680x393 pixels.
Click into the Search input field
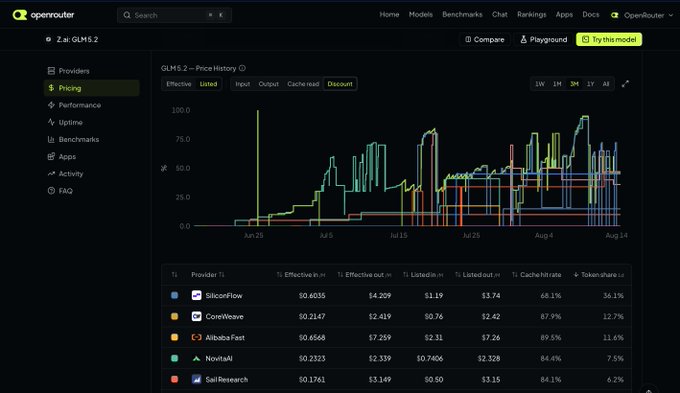[x=174, y=15]
